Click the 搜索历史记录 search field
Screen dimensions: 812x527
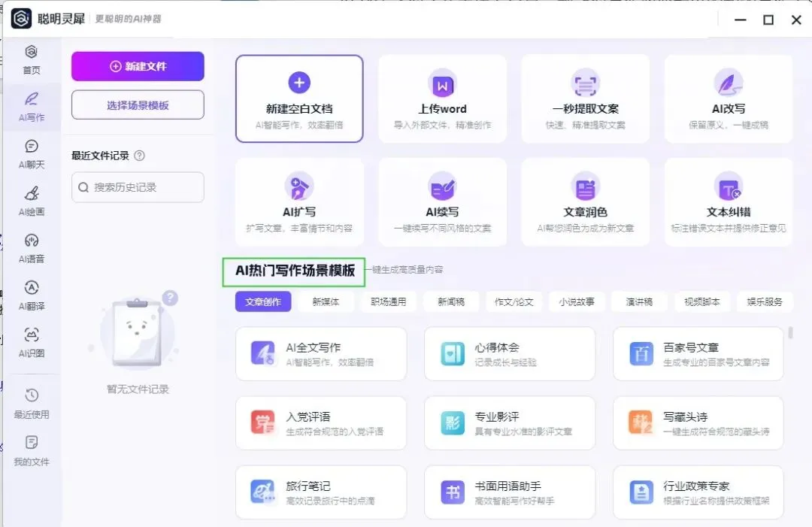coord(138,187)
